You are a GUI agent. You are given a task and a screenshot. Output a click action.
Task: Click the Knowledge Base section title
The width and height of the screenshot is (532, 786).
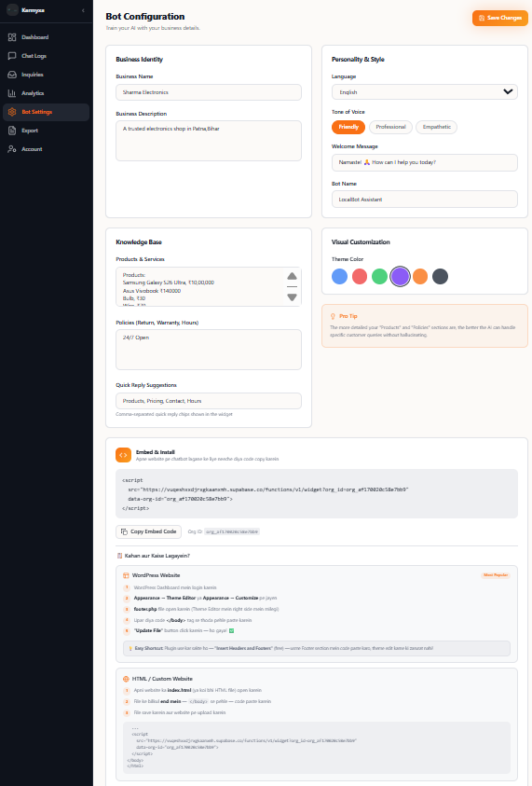click(x=139, y=242)
